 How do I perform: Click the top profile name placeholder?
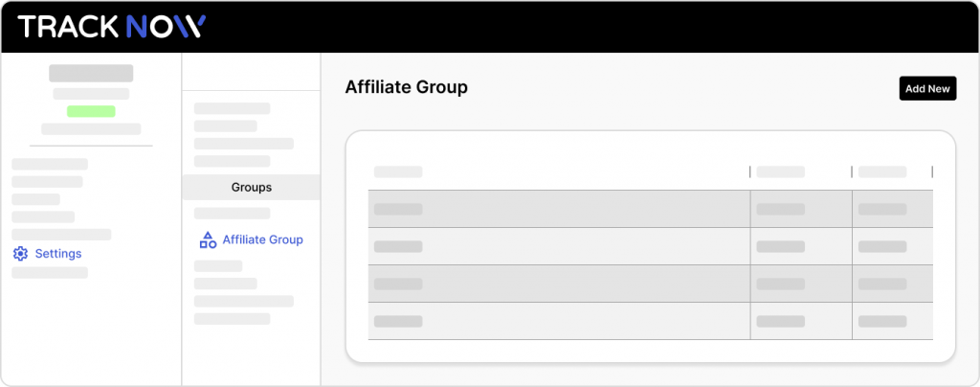tap(91, 73)
